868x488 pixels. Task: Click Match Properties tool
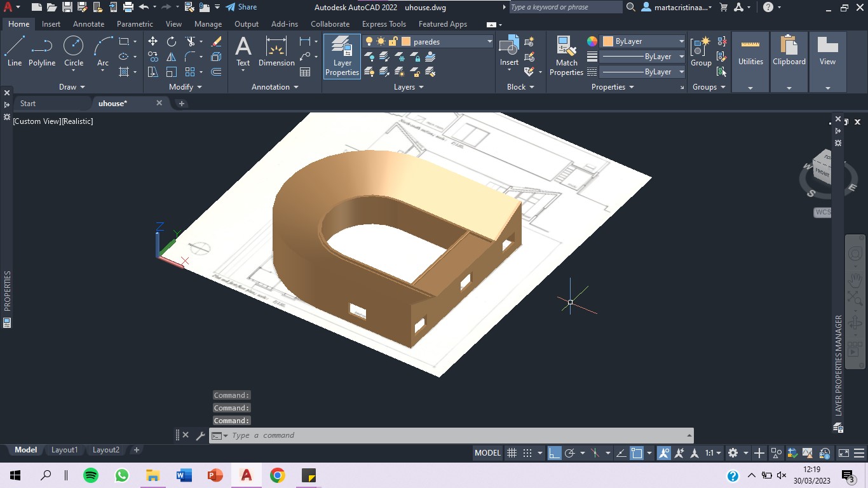click(566, 56)
